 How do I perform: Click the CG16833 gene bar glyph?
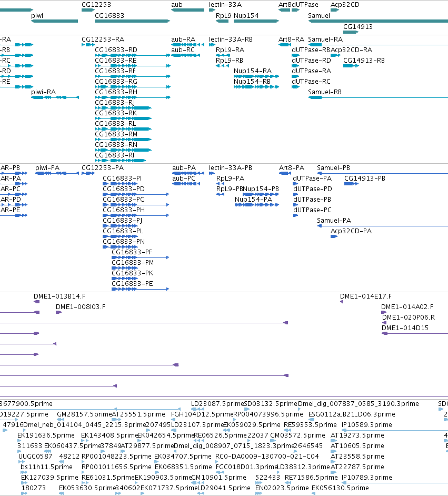(x=133, y=21)
